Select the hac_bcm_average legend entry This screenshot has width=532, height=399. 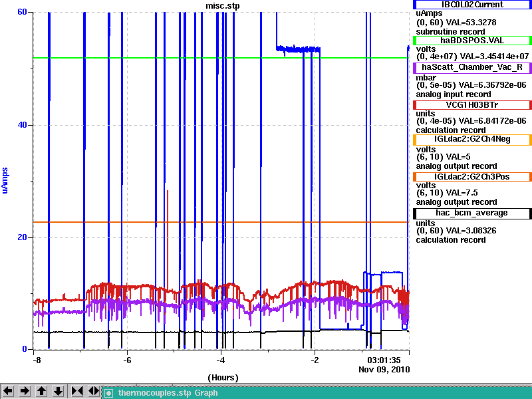point(472,213)
